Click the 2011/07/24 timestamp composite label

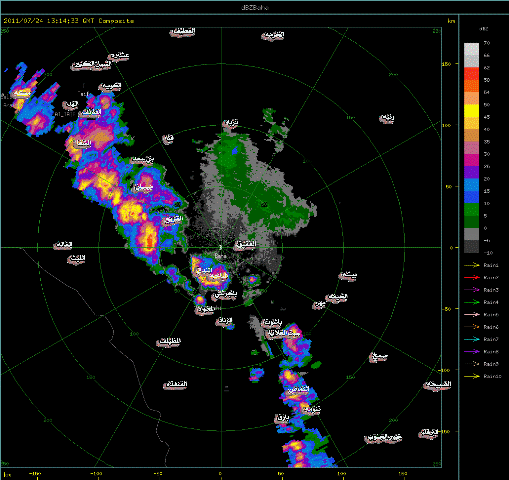(69, 21)
